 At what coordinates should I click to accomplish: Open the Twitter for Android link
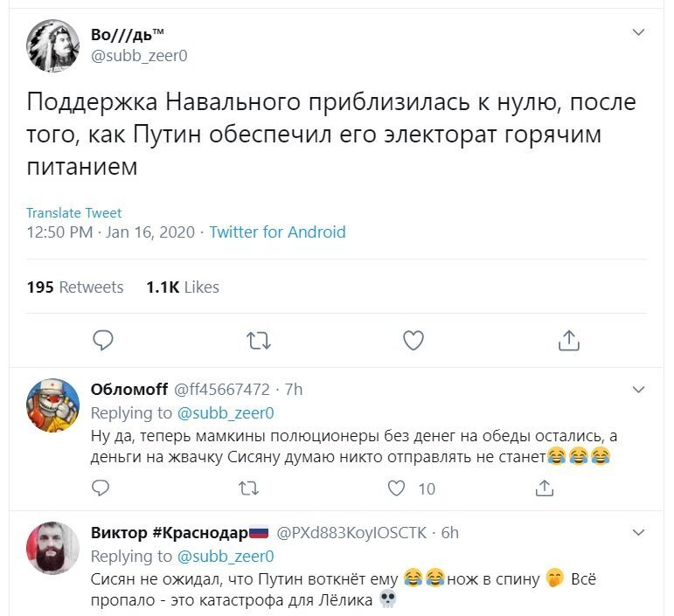coord(277,232)
